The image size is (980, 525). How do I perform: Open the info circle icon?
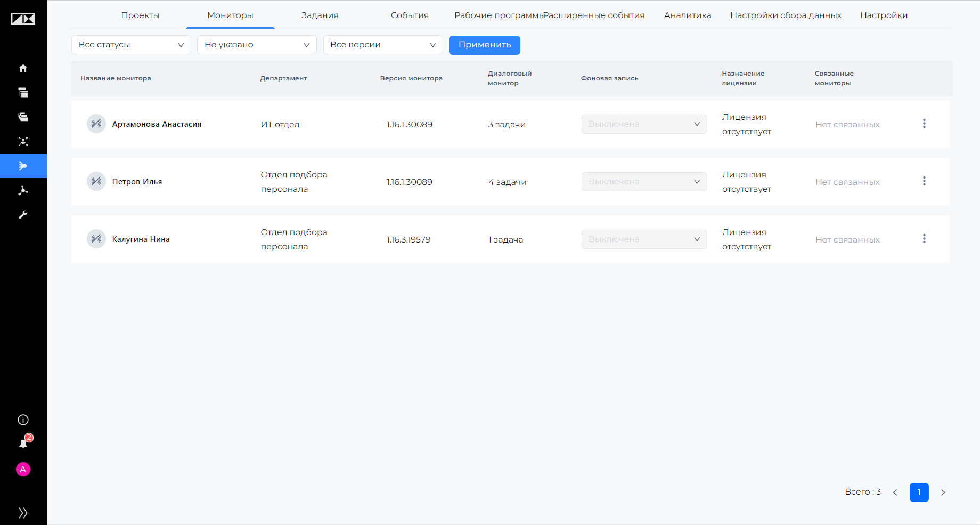point(23,419)
